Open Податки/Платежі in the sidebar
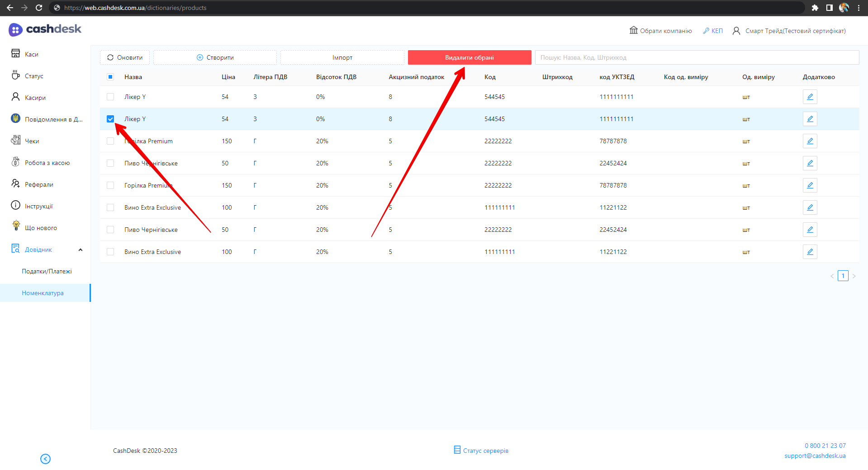The height and width of the screenshot is (470, 868). tap(47, 271)
